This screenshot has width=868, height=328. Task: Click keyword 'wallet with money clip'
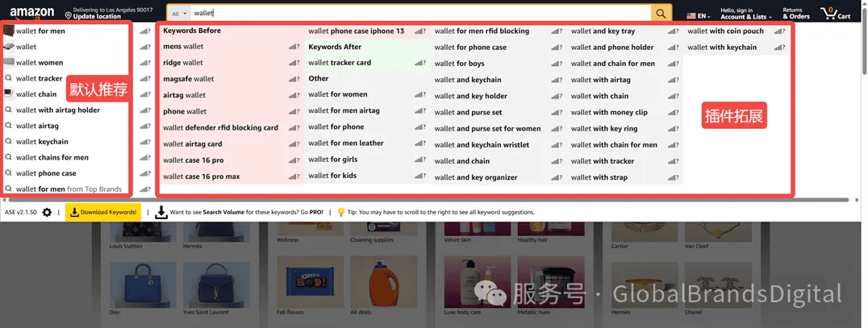pos(609,112)
